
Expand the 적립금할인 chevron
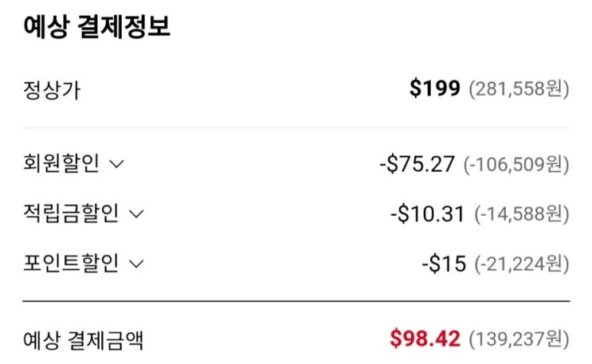click(x=136, y=214)
